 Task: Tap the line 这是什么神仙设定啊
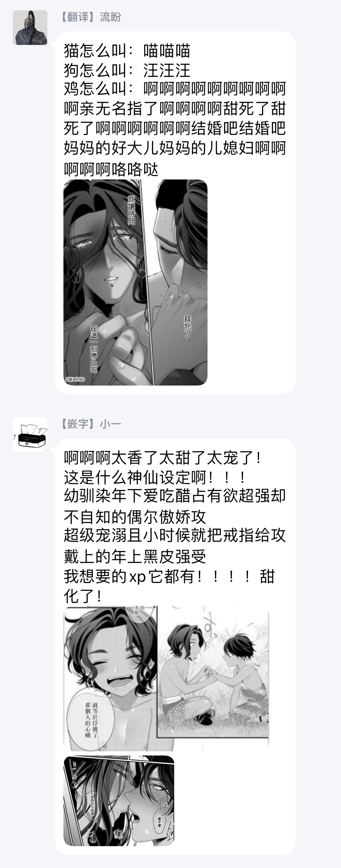pos(155,478)
